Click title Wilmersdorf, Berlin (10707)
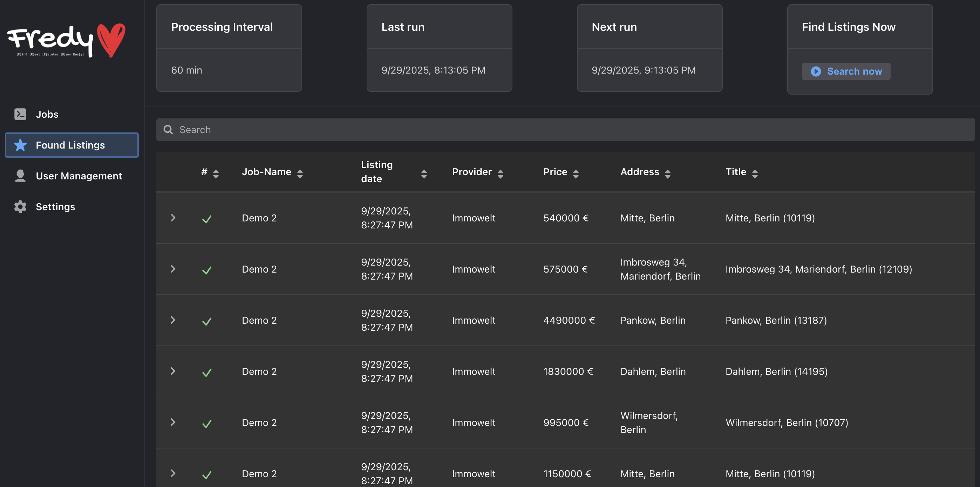The image size is (980, 487). (787, 423)
